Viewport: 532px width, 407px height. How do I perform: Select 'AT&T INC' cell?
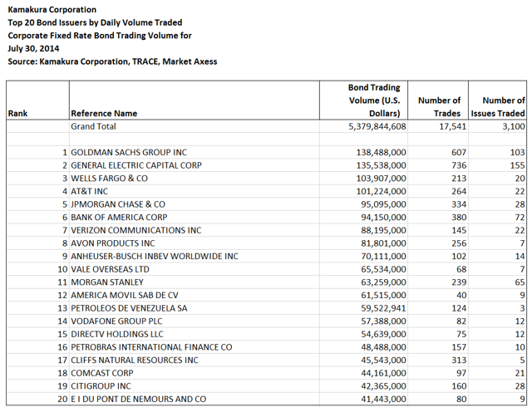89,191
